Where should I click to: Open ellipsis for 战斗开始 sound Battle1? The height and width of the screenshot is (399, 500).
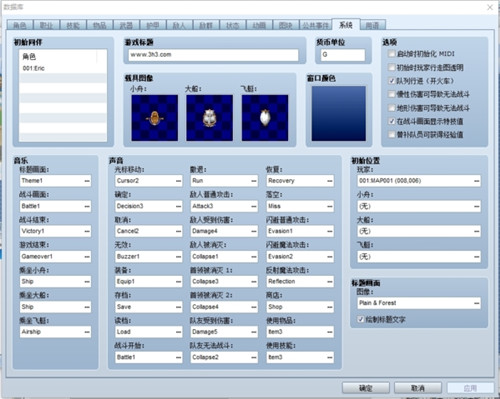[x=179, y=357]
